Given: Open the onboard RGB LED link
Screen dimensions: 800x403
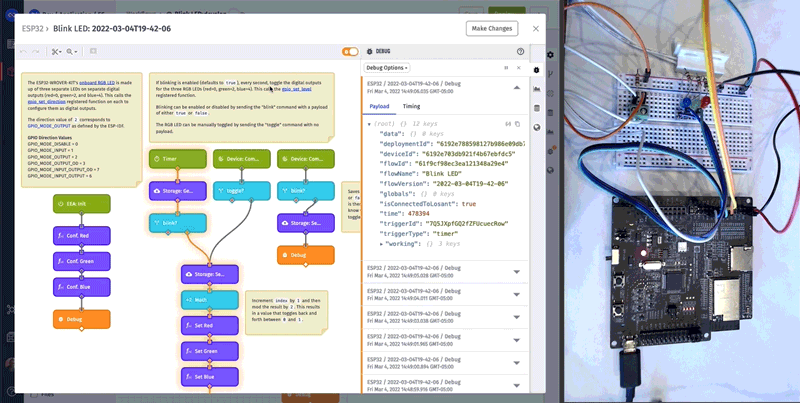Looking at the screenshot, I should (x=97, y=82).
